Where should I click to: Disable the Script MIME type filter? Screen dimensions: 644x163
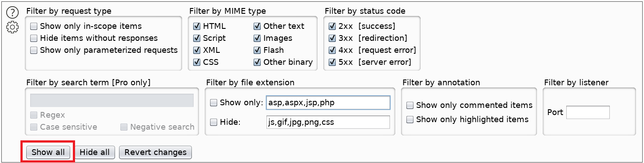pos(197,38)
